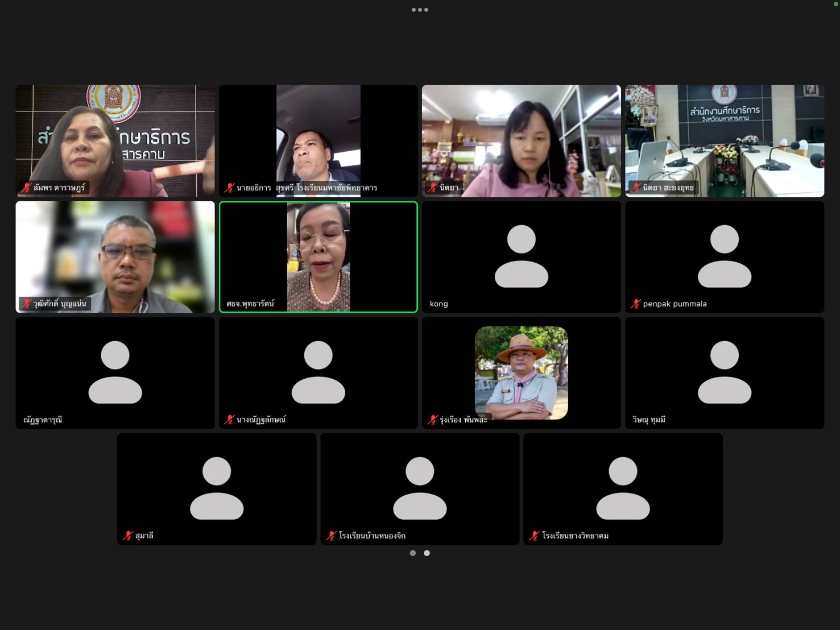Select the video tile of ลัมพร ดาราษฎร์
Image resolution: width=840 pixels, height=630 pixels.
(115, 140)
